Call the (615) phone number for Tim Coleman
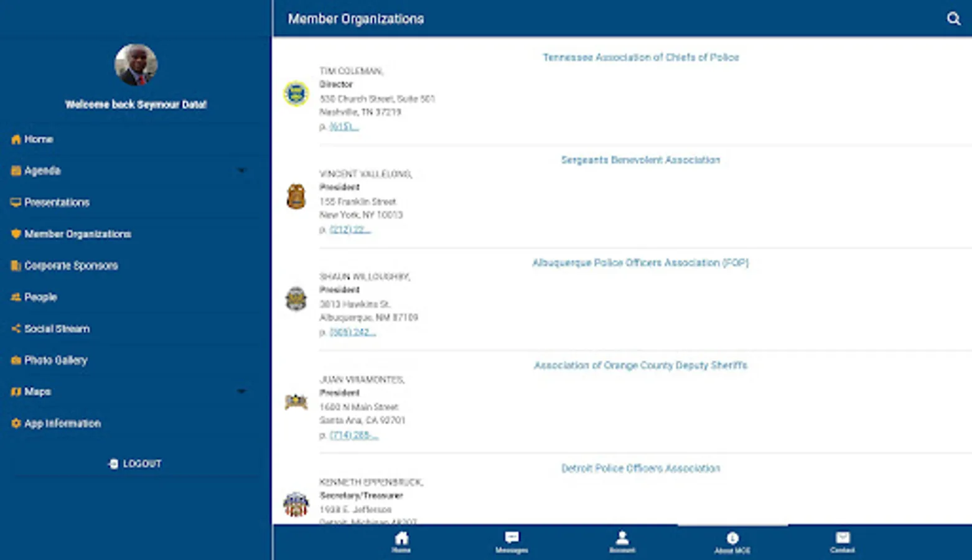Viewport: 972px width, 560px height. [344, 126]
